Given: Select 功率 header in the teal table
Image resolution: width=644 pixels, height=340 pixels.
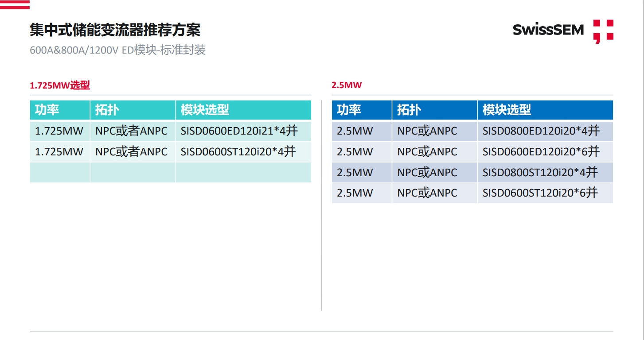Looking at the screenshot, I should (47, 110).
